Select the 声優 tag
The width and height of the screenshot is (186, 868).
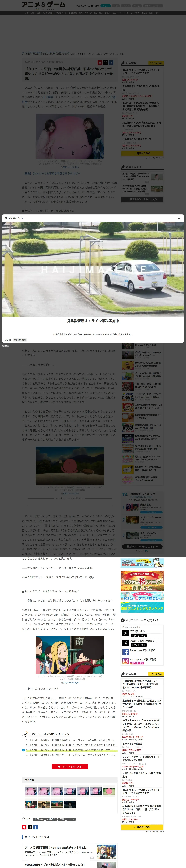61,819
